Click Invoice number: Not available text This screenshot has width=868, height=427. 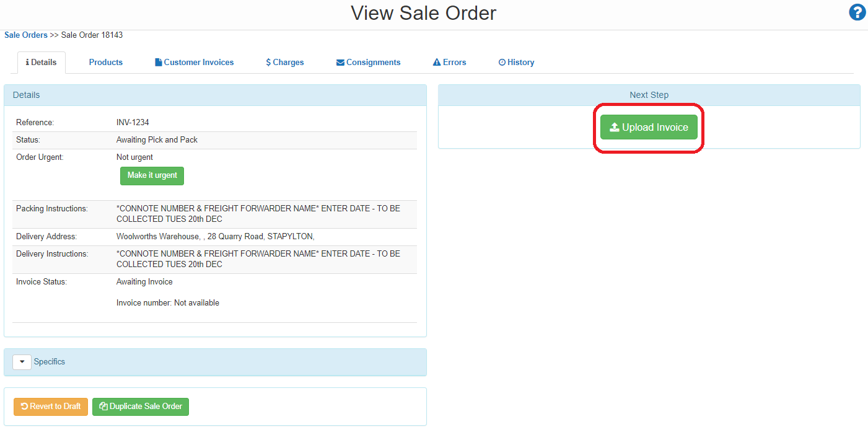coord(168,303)
